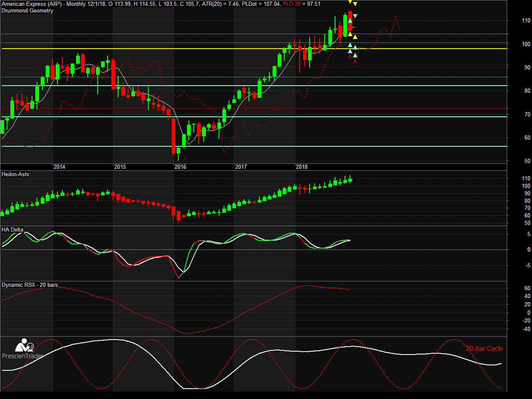Click the -20 value on Dynamic RSX axis
Image resolution: width=532 pixels, height=399 pixels.
(x=526, y=320)
